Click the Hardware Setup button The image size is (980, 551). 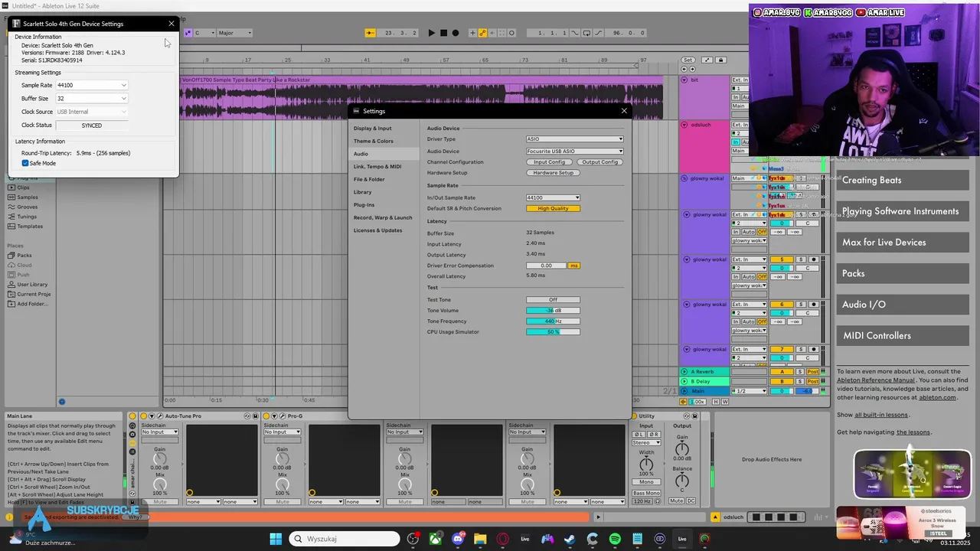553,173
